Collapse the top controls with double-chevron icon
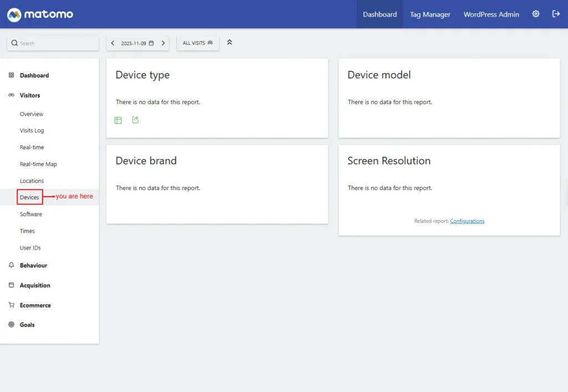568x392 pixels. click(x=230, y=43)
